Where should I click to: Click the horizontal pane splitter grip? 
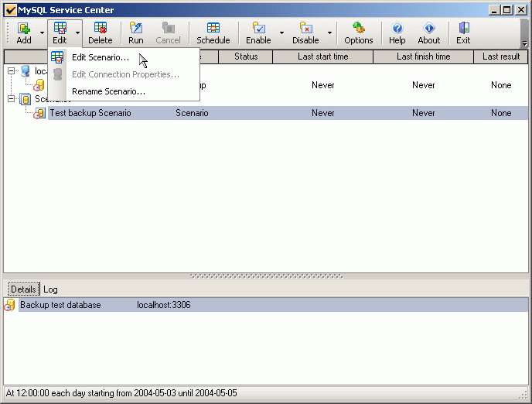coord(266,276)
